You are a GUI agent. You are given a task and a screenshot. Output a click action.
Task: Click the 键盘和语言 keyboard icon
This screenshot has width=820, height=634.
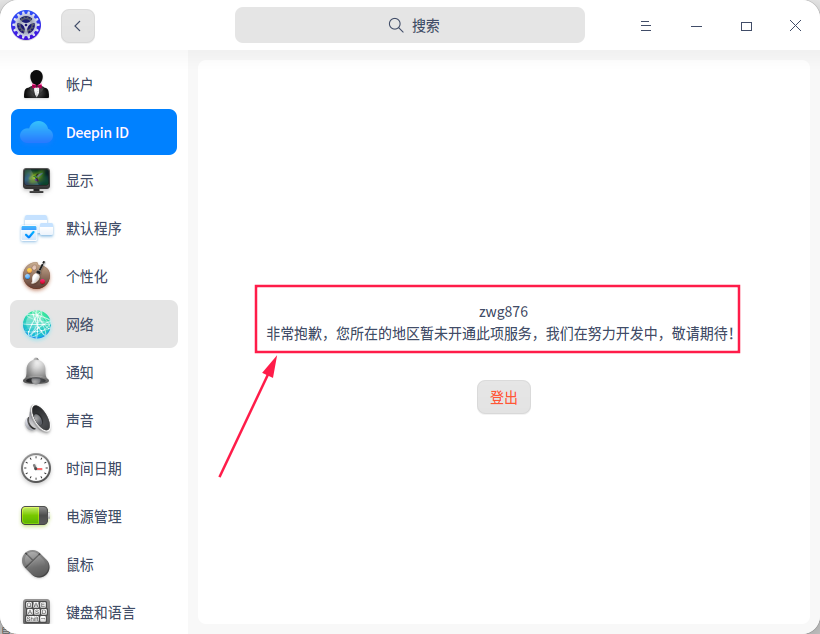[x=37, y=612]
